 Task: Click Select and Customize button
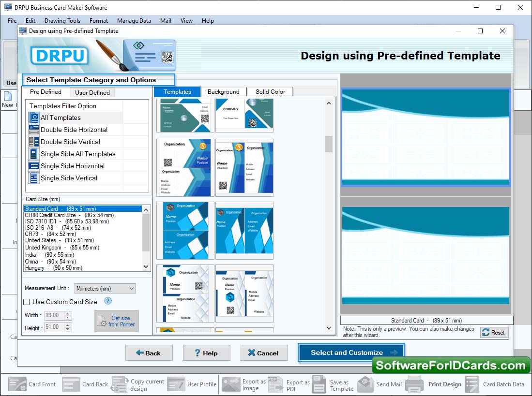351,352
